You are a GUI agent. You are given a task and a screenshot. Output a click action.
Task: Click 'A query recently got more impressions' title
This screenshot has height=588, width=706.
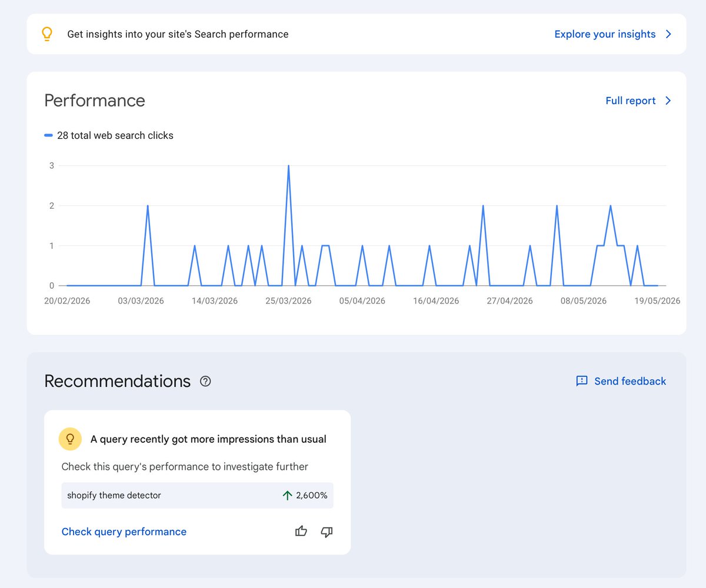click(208, 439)
